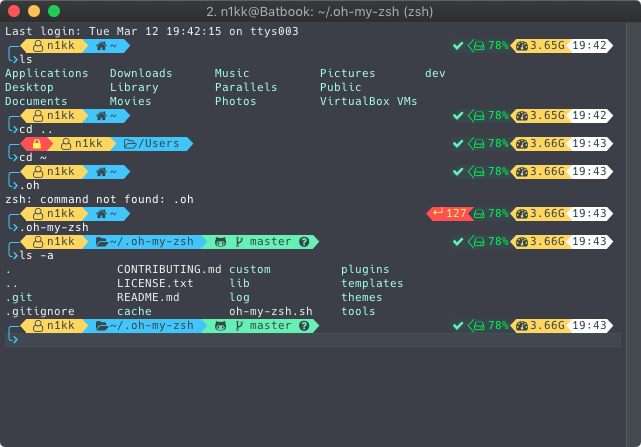Viewport: 641px width, 447px height.
Task: Select the 'dev' directory name
Action: point(435,73)
